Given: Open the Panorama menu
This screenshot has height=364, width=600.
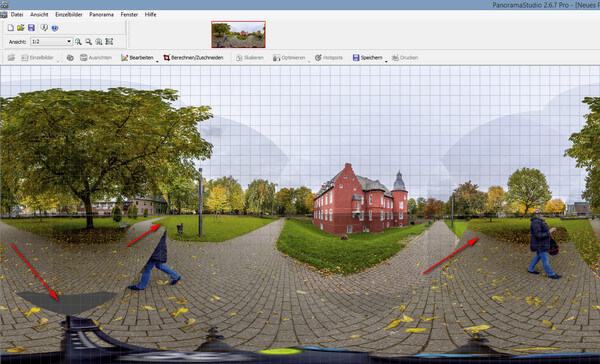Looking at the screenshot, I should [x=101, y=15].
